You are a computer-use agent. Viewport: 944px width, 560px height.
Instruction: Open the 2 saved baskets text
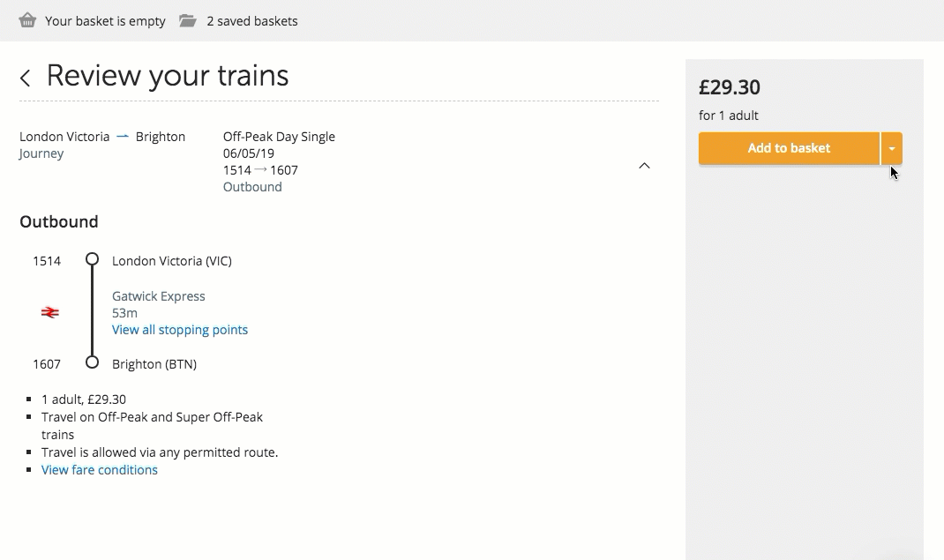(252, 21)
